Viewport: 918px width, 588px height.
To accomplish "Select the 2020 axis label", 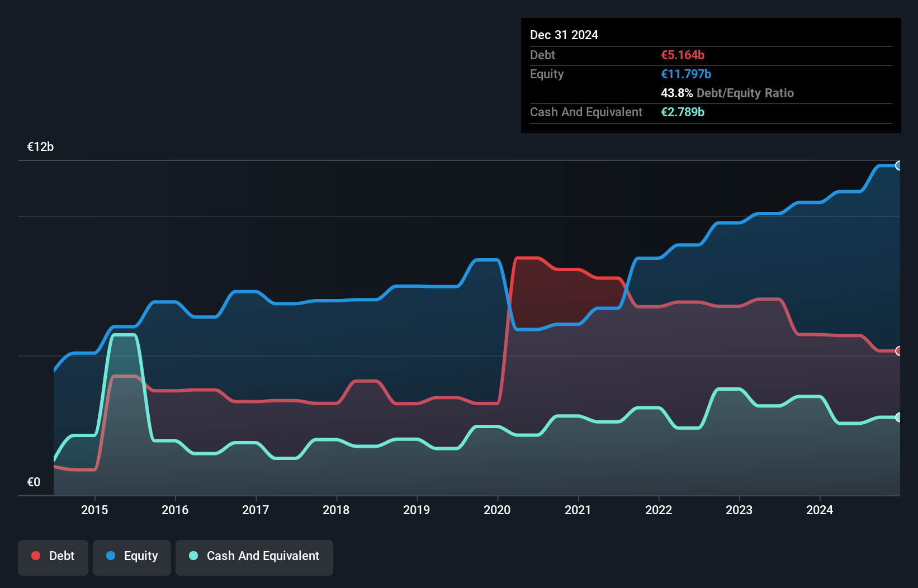I will click(497, 510).
